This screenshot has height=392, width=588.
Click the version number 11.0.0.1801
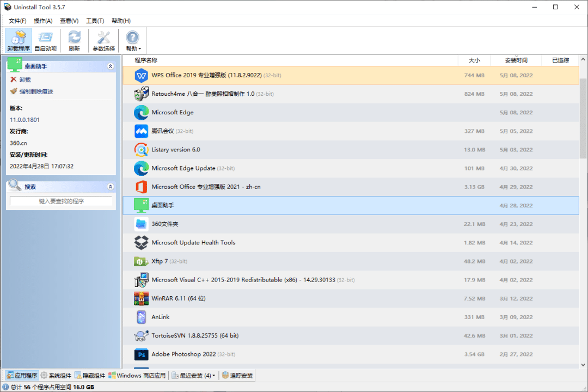[24, 120]
